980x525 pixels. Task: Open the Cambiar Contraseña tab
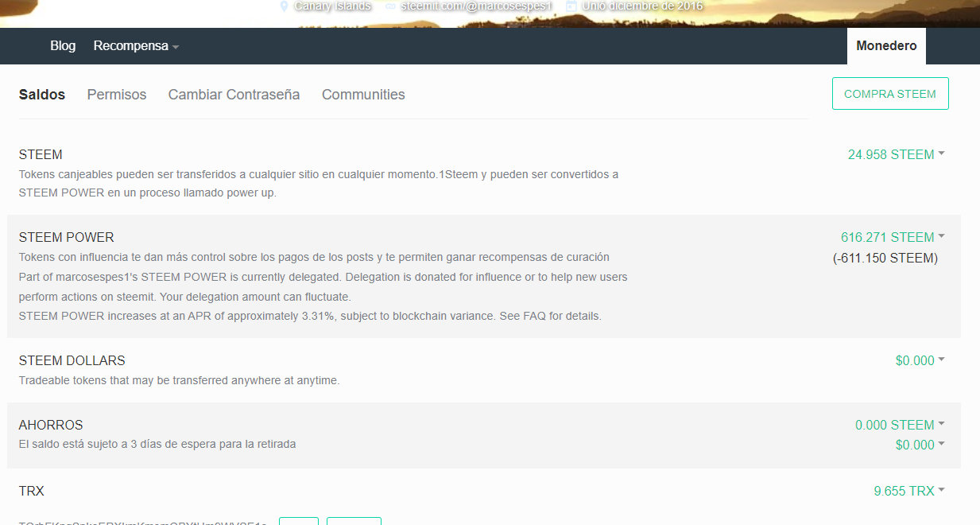[234, 95]
